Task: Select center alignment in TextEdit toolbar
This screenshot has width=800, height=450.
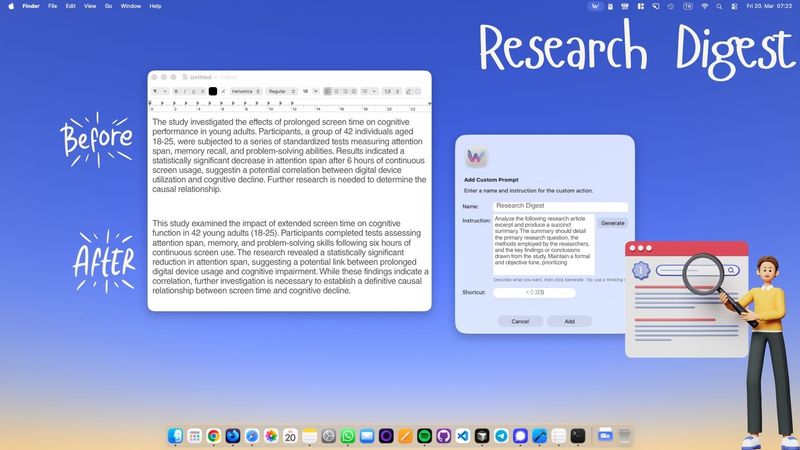Action: tap(336, 91)
